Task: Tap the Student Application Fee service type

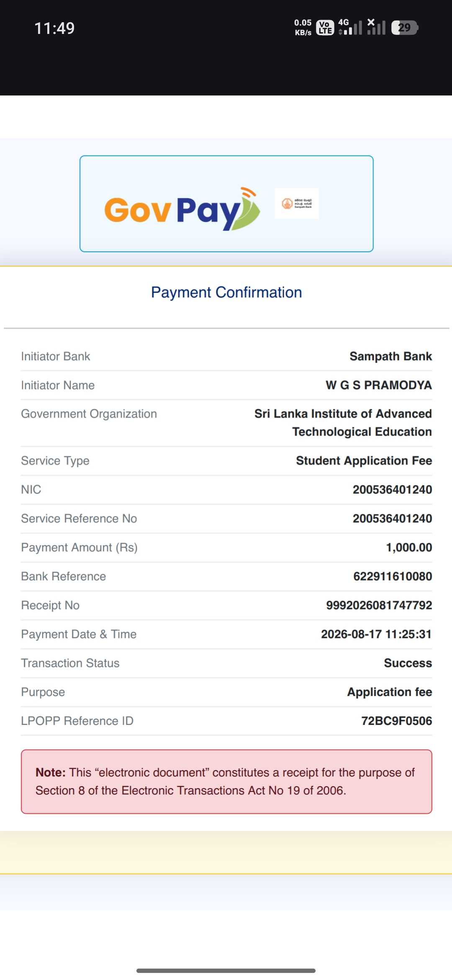Action: pos(364,461)
